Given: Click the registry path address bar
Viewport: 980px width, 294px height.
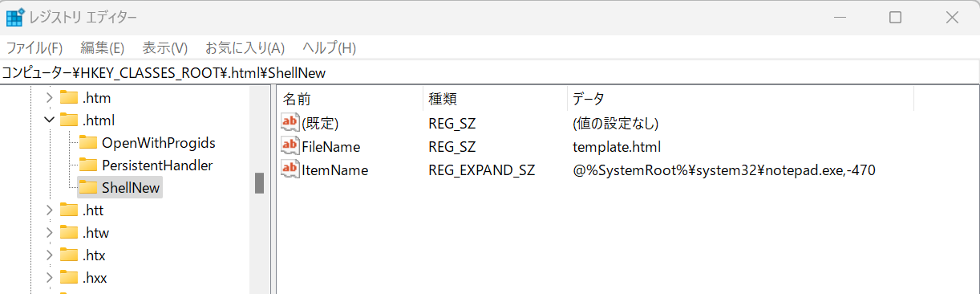Looking at the screenshot, I should point(489,72).
